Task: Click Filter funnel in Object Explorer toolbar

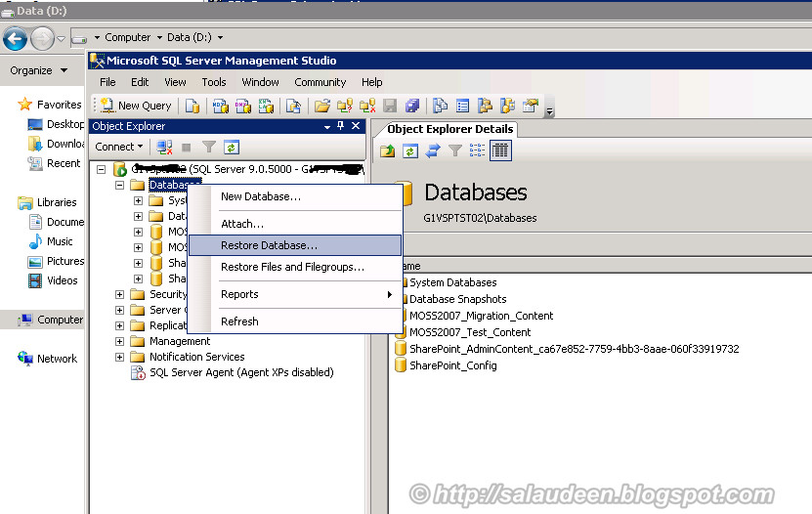Action: (x=209, y=148)
